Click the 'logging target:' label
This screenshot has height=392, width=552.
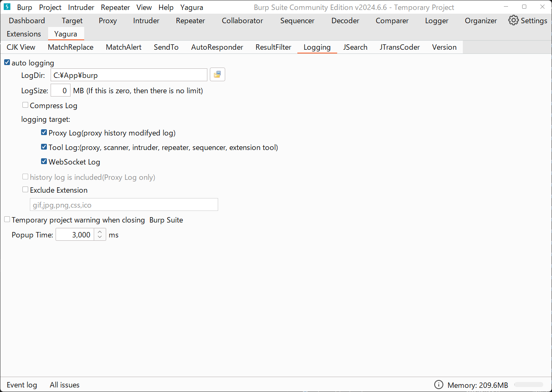46,119
